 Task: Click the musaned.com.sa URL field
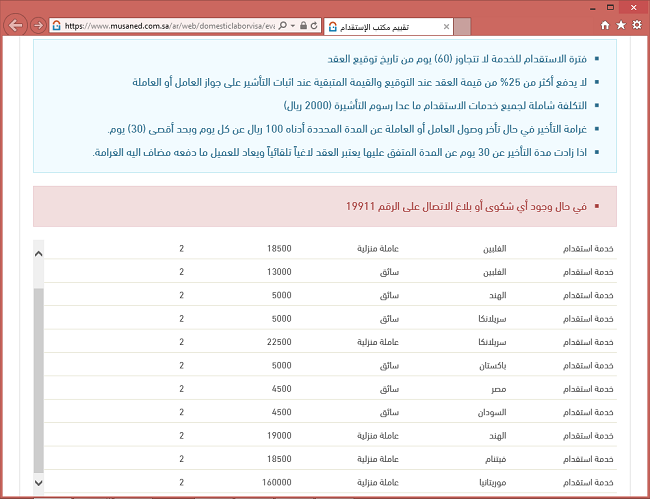(x=170, y=26)
